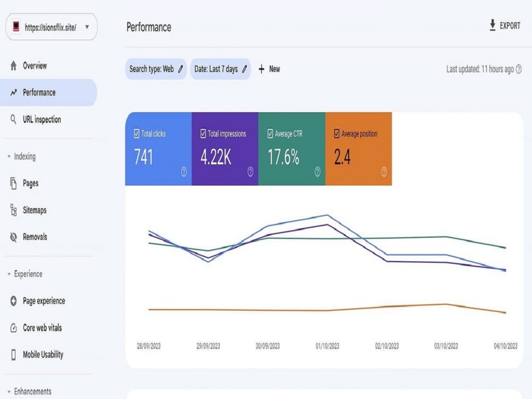Open Sitemaps menu item

pyautogui.click(x=48, y=210)
